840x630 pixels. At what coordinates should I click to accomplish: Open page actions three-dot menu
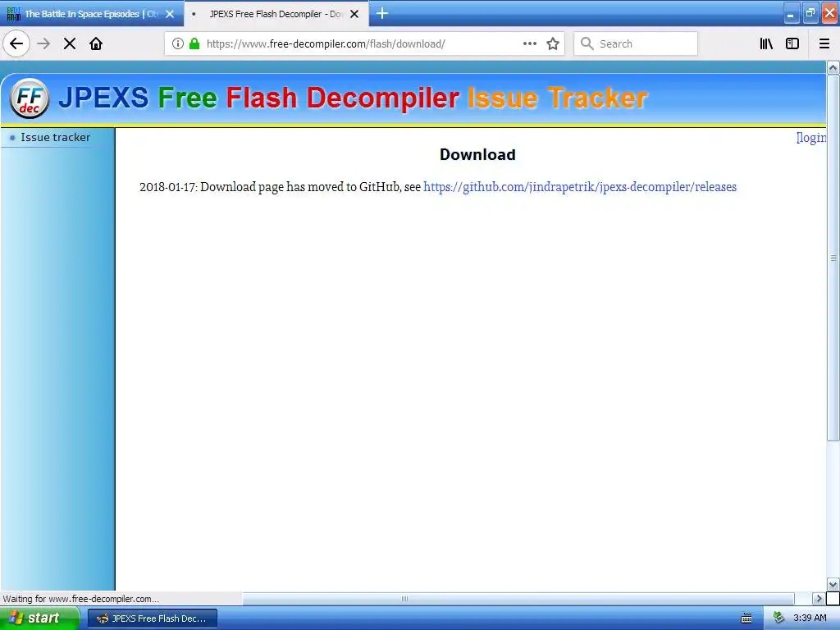(530, 43)
